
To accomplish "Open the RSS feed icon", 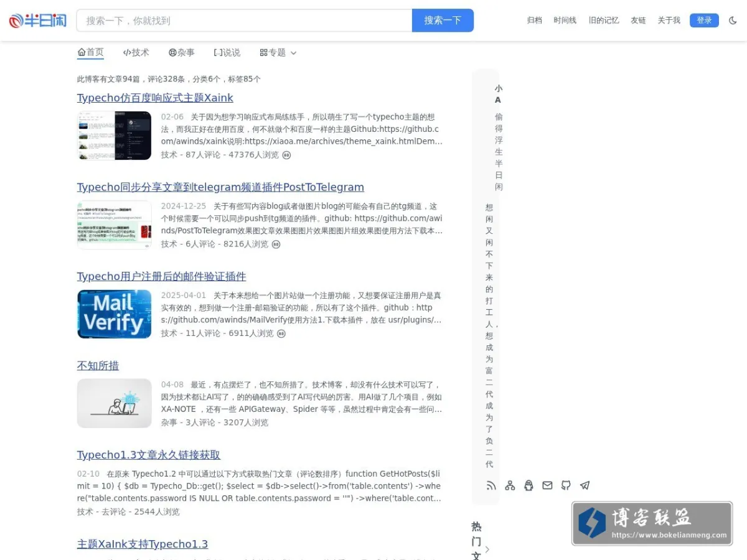I will [491, 485].
